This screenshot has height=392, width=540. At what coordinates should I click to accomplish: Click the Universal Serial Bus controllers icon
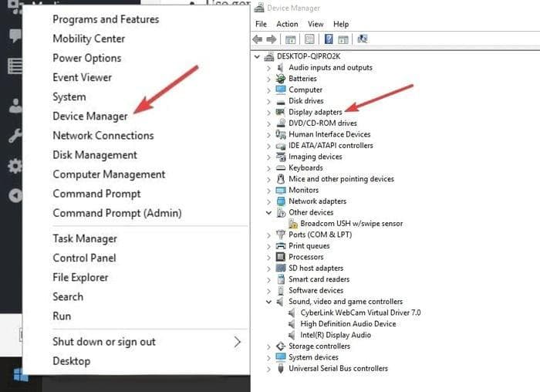pos(281,368)
